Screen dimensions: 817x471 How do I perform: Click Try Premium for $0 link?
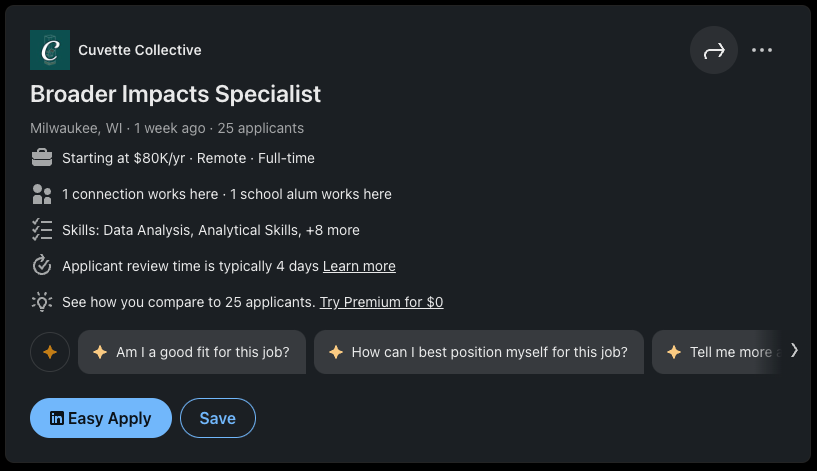click(x=381, y=302)
